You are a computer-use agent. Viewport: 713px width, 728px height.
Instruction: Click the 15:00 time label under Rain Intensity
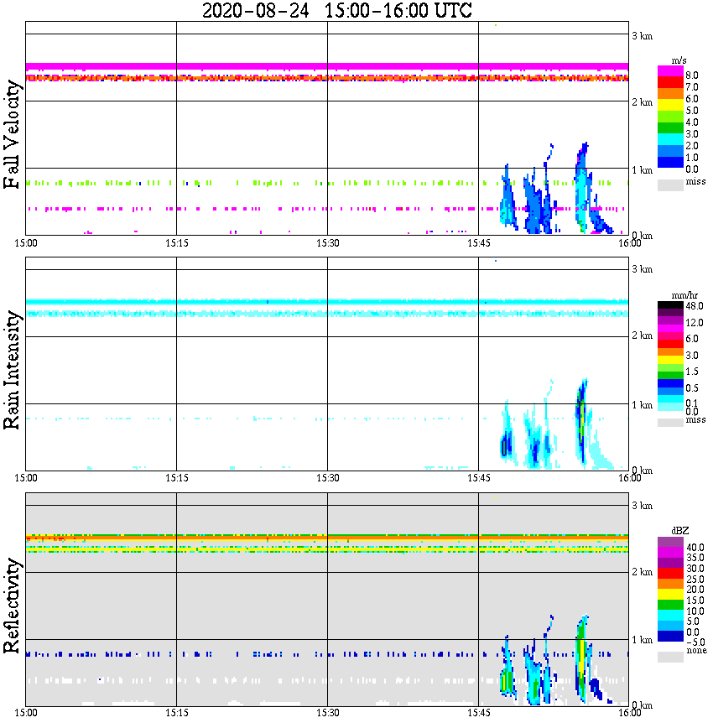coord(26,479)
